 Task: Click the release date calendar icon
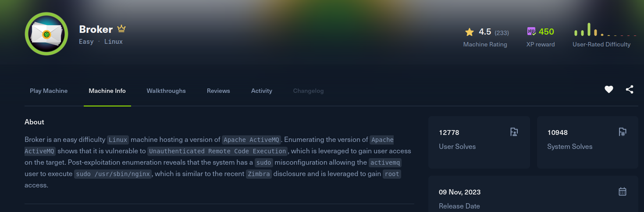(x=623, y=191)
